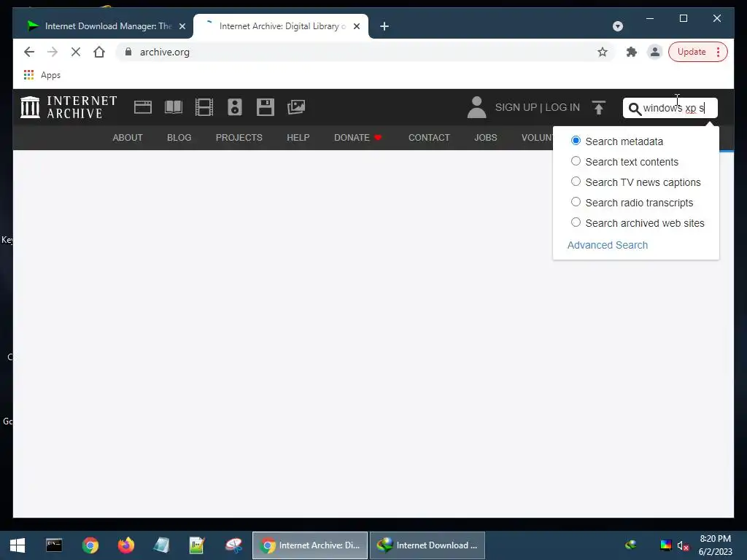747x560 pixels.
Task: Open the Images icon in Archive nav
Action: pyautogui.click(x=296, y=107)
